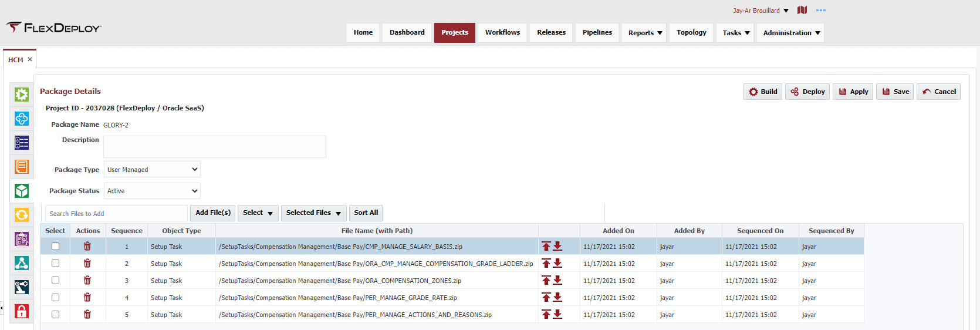Open the Jay-Ar Brouillard user menu

click(x=761, y=11)
